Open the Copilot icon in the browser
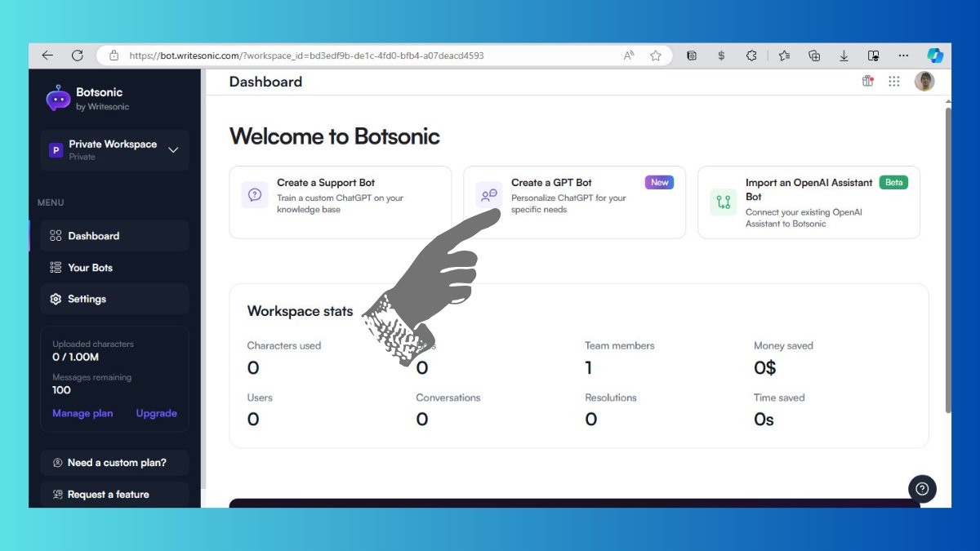The width and height of the screenshot is (980, 551). (935, 56)
